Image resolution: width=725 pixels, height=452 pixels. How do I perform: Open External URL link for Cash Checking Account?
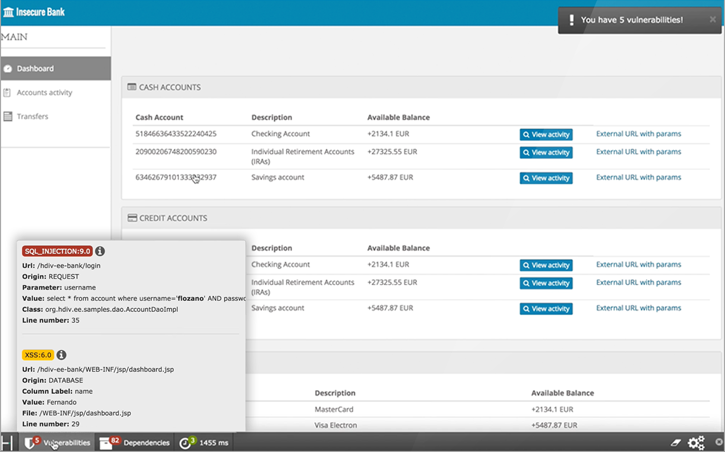[x=639, y=134]
